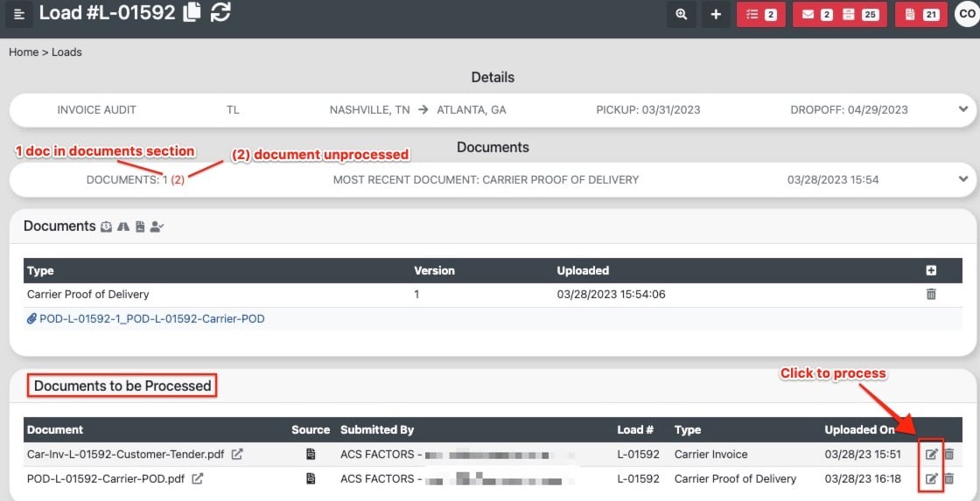
Task: Go to Home breadcrumb
Action: (24, 52)
